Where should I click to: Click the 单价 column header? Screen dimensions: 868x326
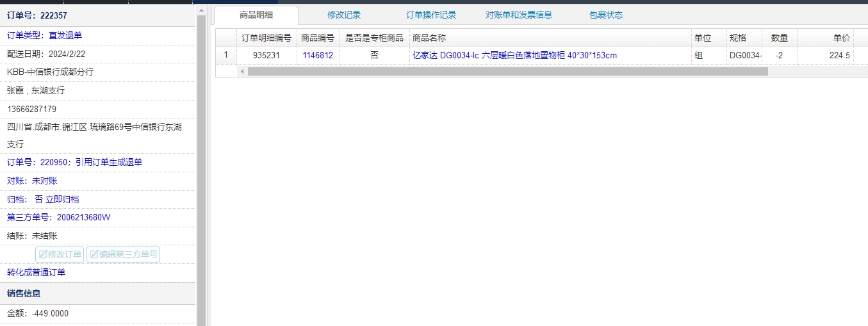pyautogui.click(x=825, y=38)
